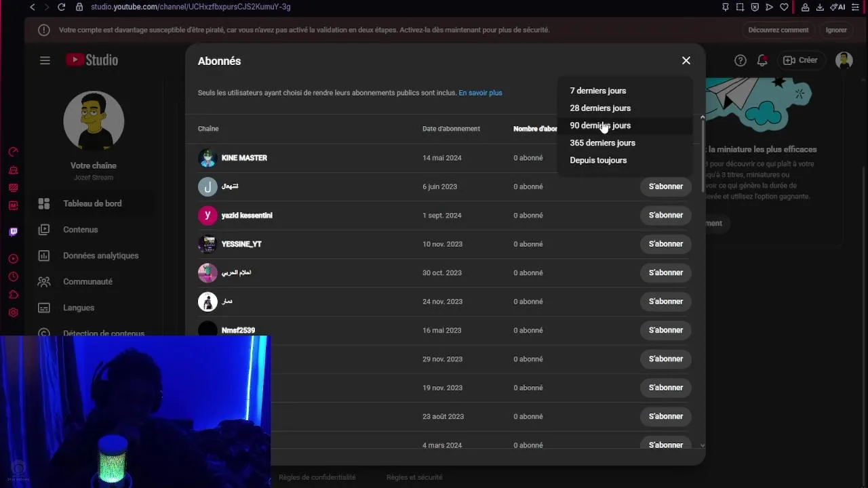The height and width of the screenshot is (488, 868).
Task: Click S'abonner next to YESSINE_YT
Action: (x=665, y=244)
